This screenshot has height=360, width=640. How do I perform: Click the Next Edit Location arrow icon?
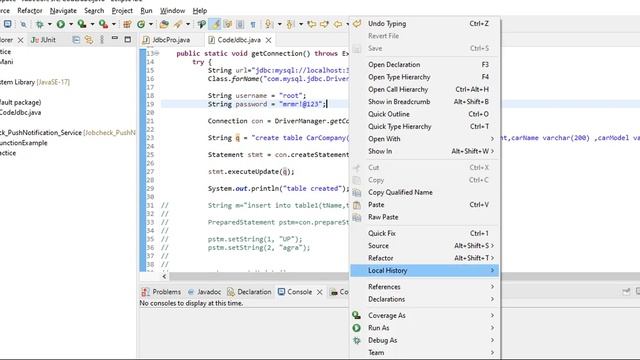click(x=324, y=24)
